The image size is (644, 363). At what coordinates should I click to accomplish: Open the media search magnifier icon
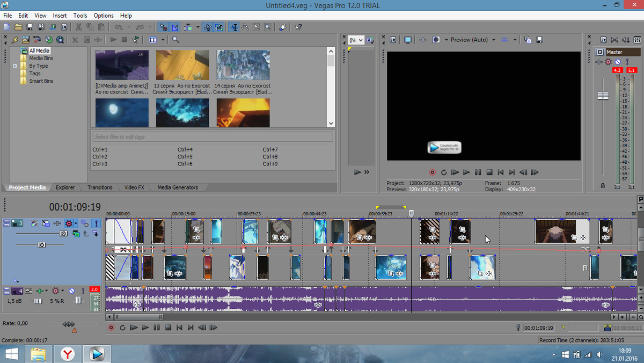[175, 40]
